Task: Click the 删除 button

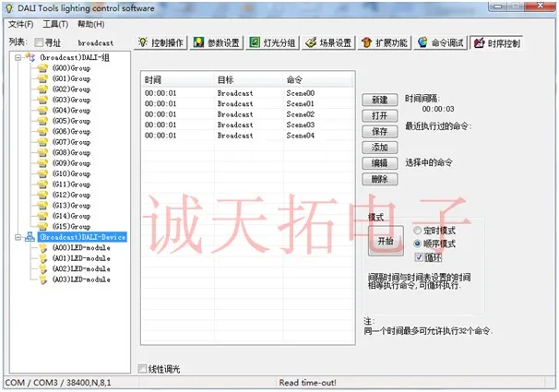Action: (380, 179)
